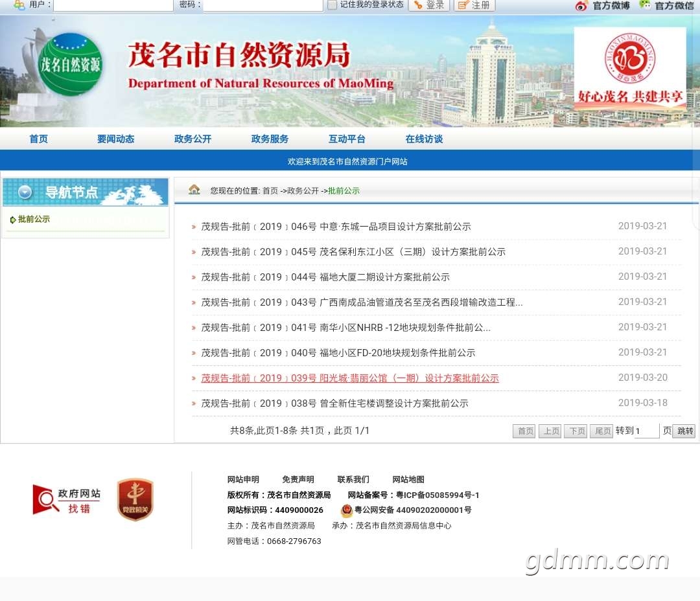The image size is (700, 601).
Task: Click the 首页 pagination button
Action: [524, 431]
